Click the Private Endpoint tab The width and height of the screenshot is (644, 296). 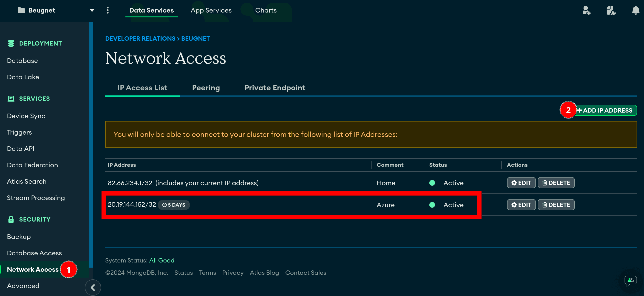(275, 87)
